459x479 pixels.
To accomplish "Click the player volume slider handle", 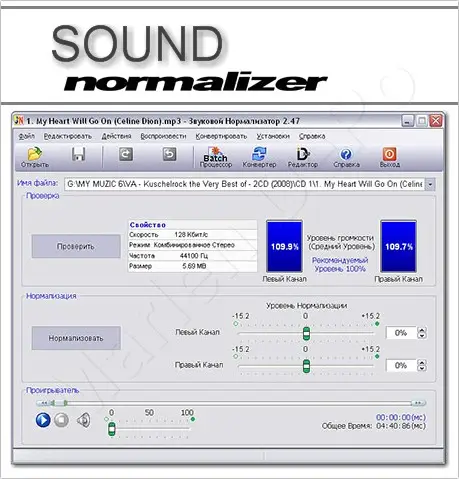I will pos(112,429).
